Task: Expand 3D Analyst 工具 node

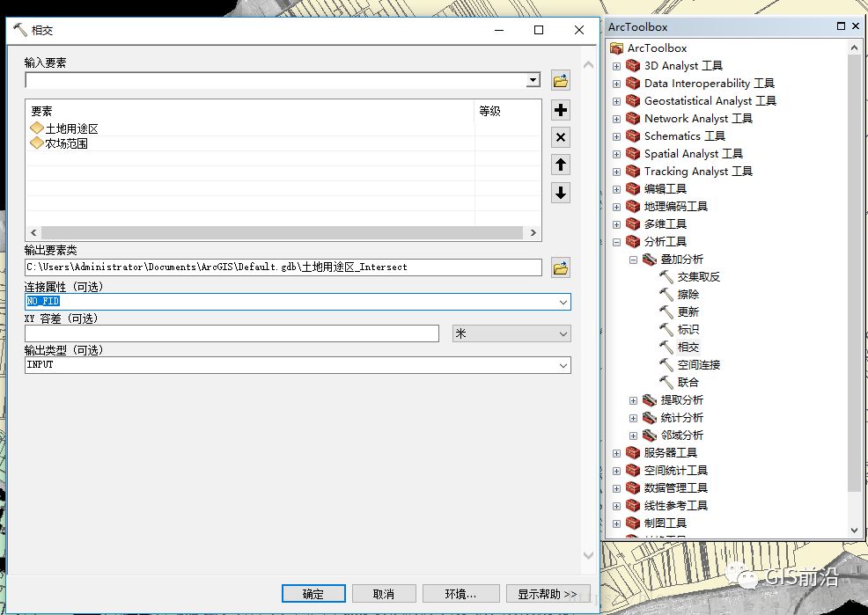Action: coord(616,66)
